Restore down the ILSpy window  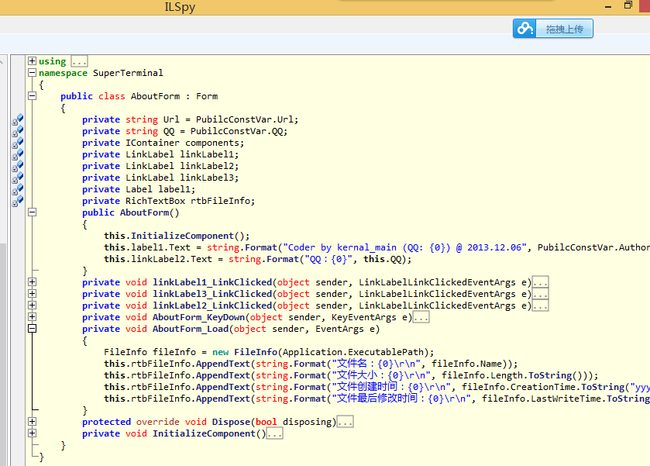tap(628, 6)
